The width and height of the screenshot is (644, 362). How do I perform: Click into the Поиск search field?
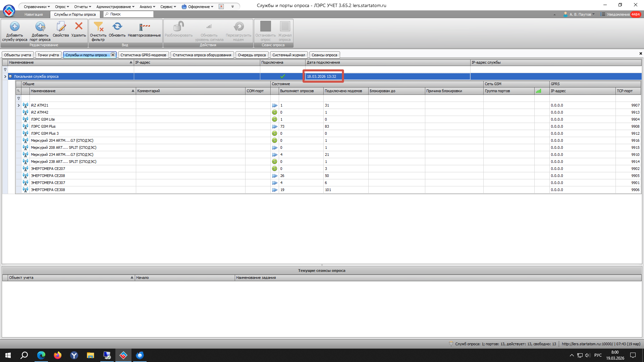coord(128,14)
